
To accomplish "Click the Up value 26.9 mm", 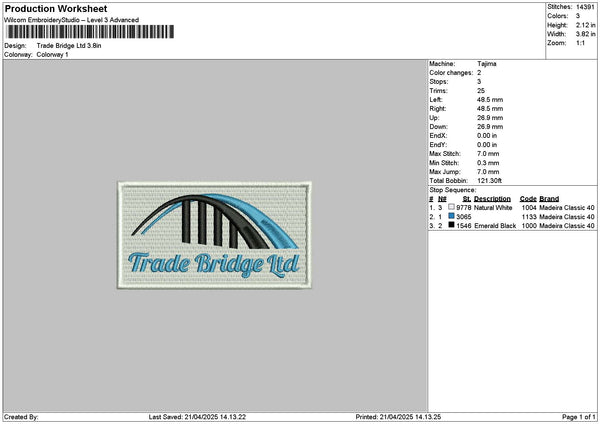I will pos(490,117).
